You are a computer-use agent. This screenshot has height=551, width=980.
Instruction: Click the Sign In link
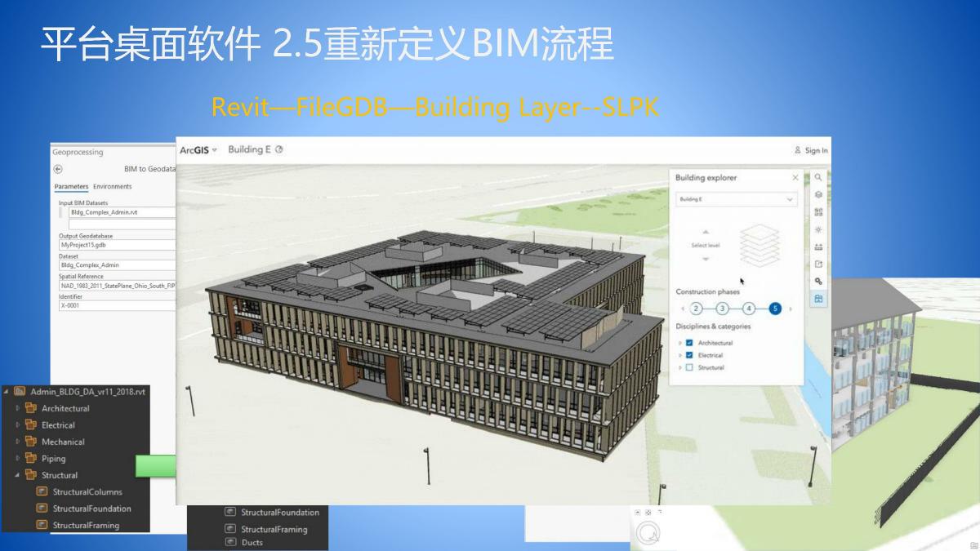pyautogui.click(x=811, y=150)
